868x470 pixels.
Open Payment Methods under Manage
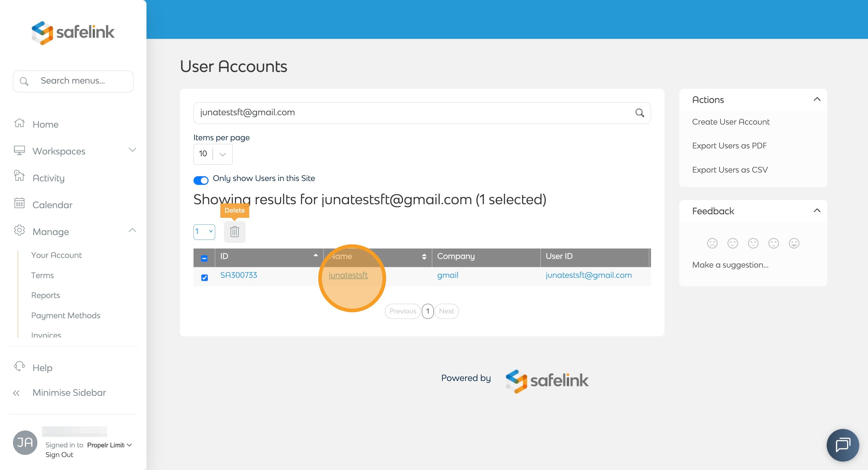pos(66,315)
